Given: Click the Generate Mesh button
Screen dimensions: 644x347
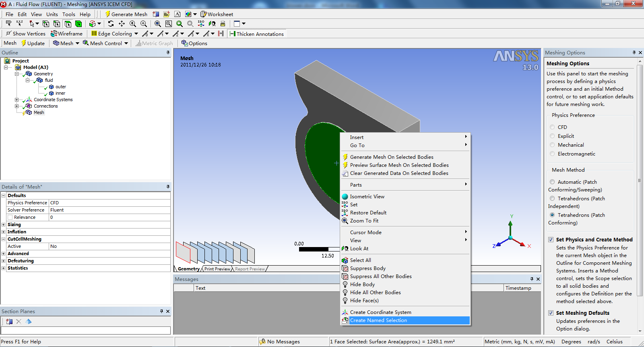Looking at the screenshot, I should point(126,14).
